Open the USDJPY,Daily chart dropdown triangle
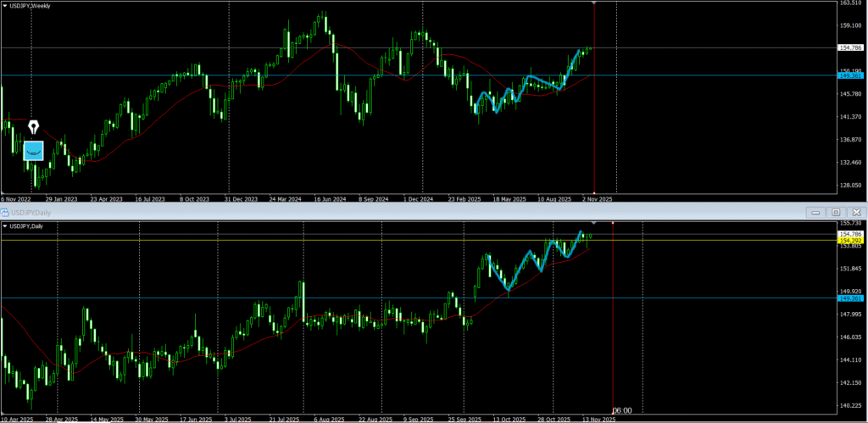The width and height of the screenshot is (868, 423). tap(5, 225)
